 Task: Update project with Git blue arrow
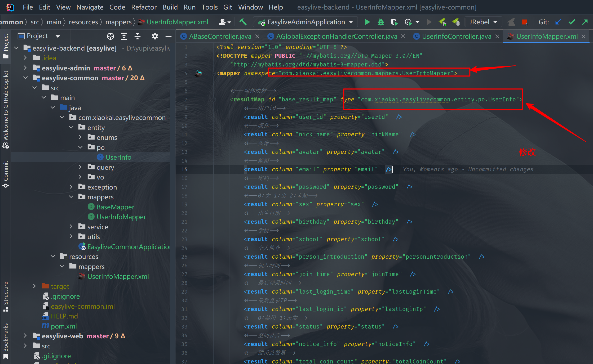click(x=558, y=22)
